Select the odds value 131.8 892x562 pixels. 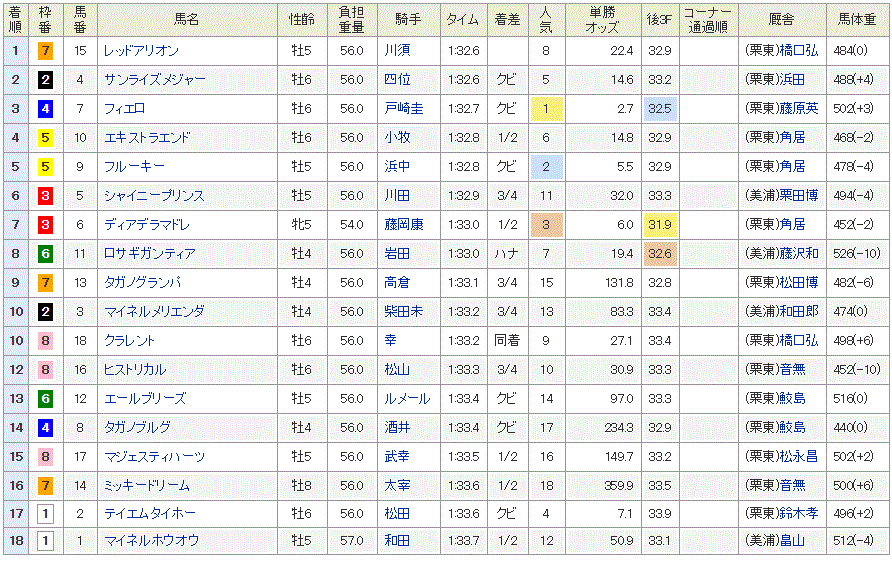pyautogui.click(x=620, y=283)
